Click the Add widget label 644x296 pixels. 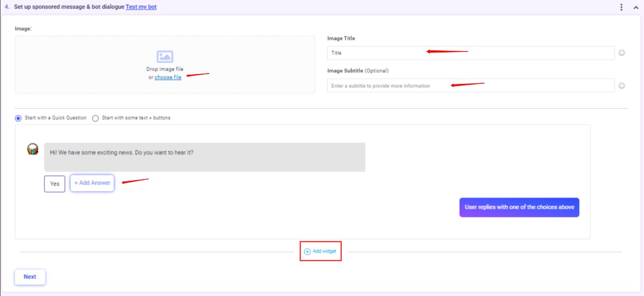[324, 251]
